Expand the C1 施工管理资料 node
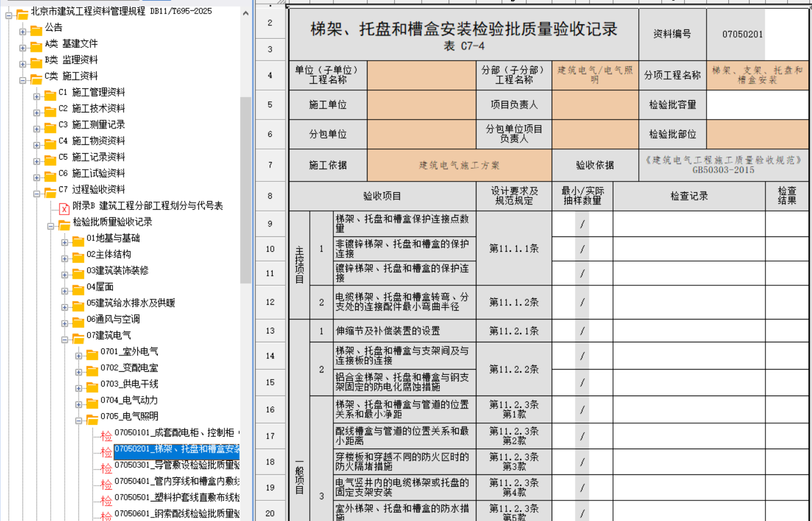The width and height of the screenshot is (812, 521). [x=37, y=96]
